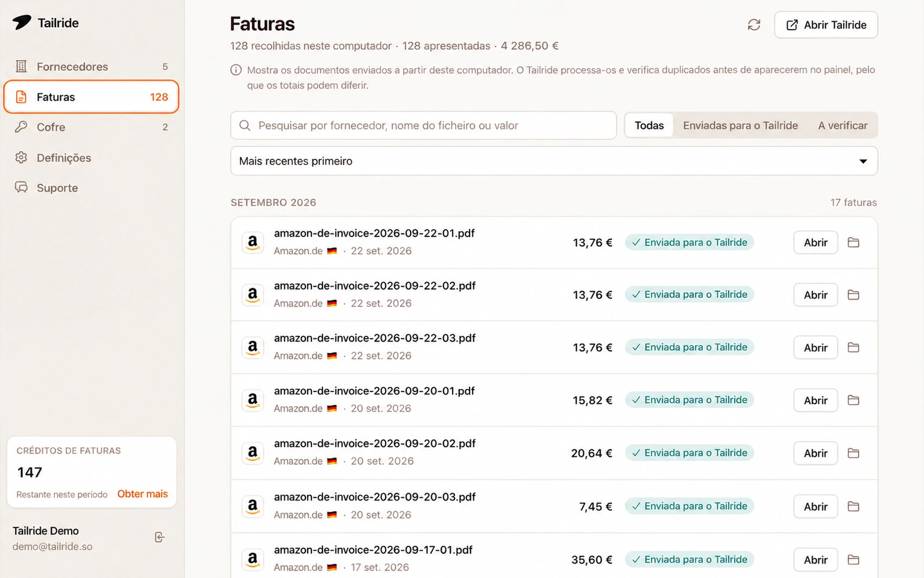This screenshot has width=924, height=578.
Task: Expand the Mais recentes primeiro sort dropdown
Action: pos(554,161)
